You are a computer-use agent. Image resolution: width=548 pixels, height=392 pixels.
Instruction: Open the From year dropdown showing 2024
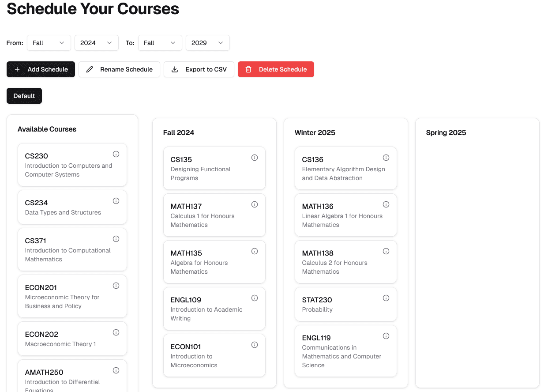(x=96, y=43)
